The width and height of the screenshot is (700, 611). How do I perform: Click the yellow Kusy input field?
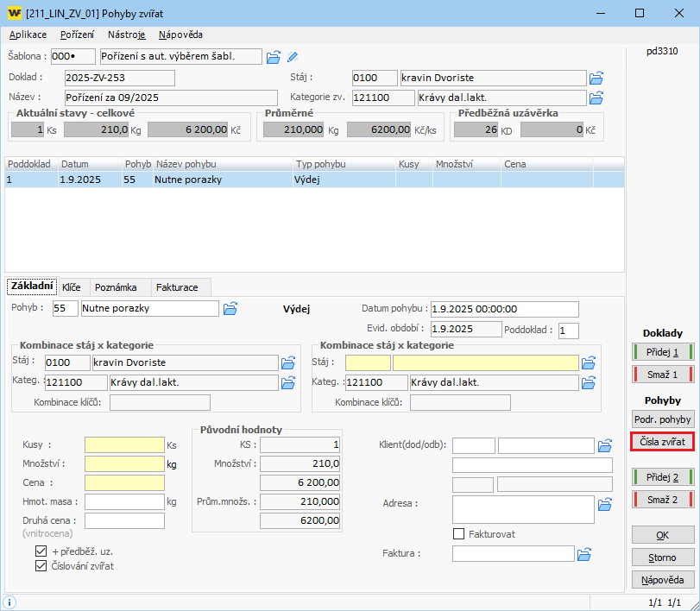tap(124, 444)
